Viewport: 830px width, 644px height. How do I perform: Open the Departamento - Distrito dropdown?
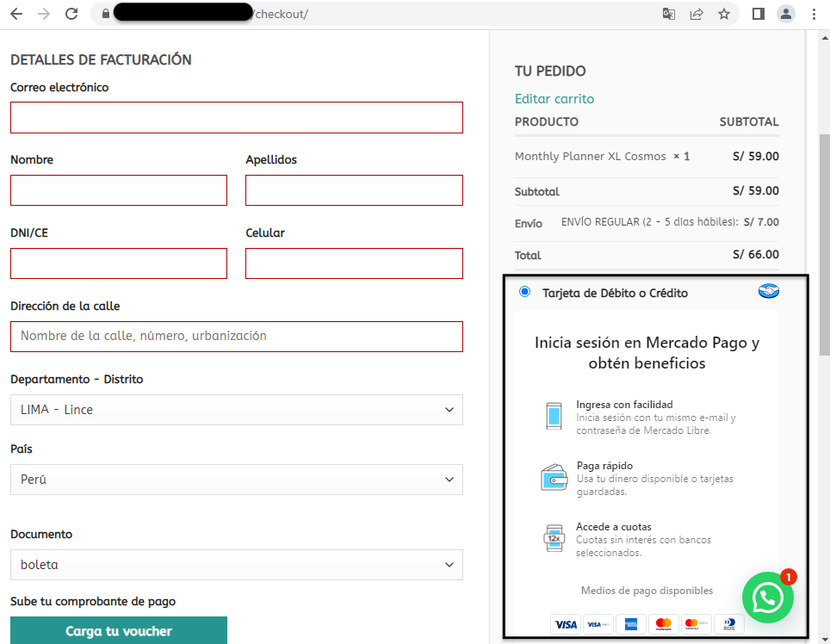(x=237, y=410)
